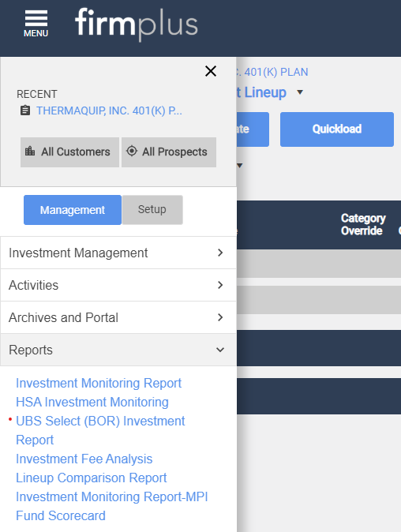Go to the firmplus logo home

pos(136,24)
